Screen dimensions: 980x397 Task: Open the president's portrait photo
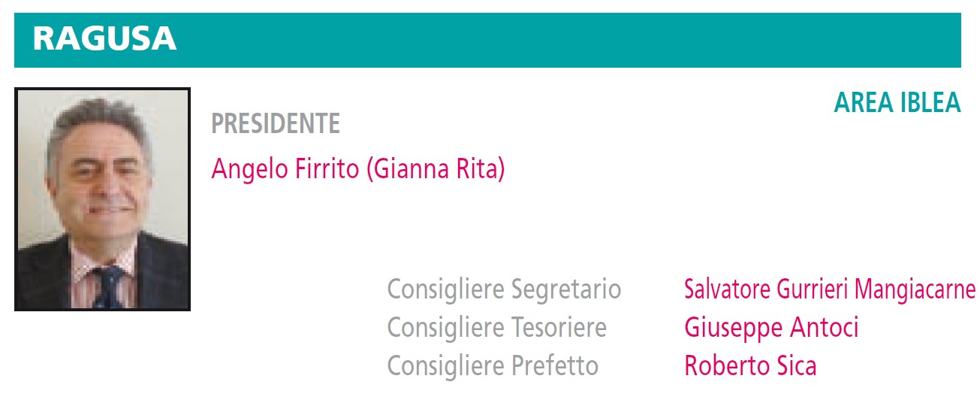[x=102, y=199]
